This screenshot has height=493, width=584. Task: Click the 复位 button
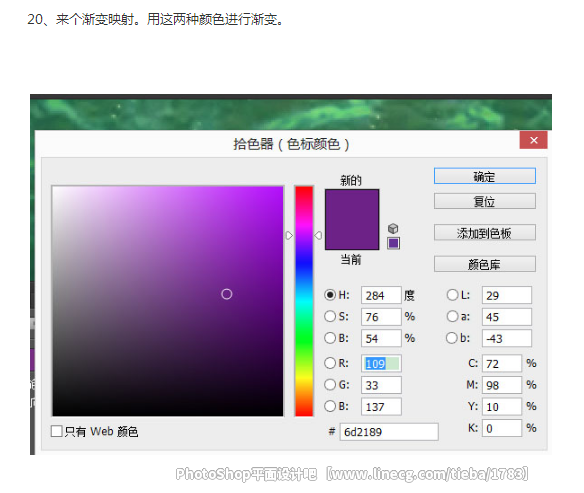tap(485, 201)
